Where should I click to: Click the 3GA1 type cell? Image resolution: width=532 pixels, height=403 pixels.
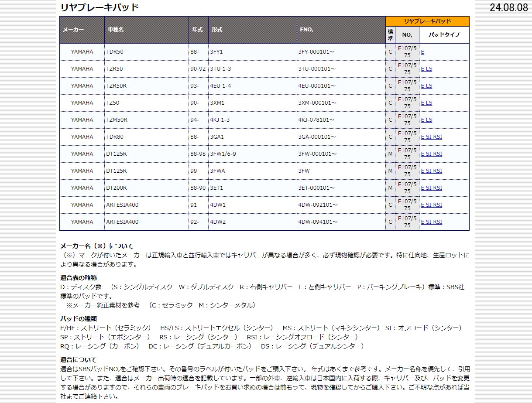point(253,137)
